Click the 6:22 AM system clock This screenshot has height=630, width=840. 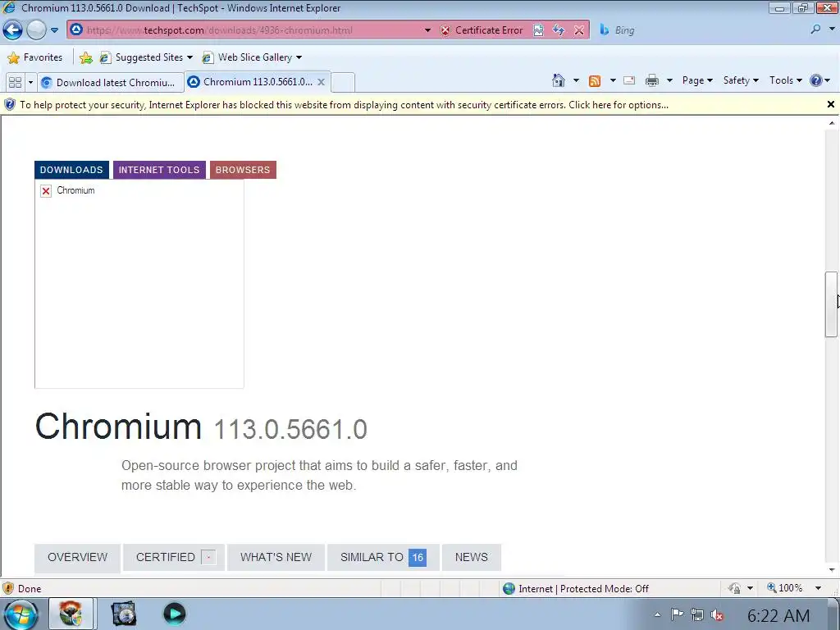coord(778,615)
